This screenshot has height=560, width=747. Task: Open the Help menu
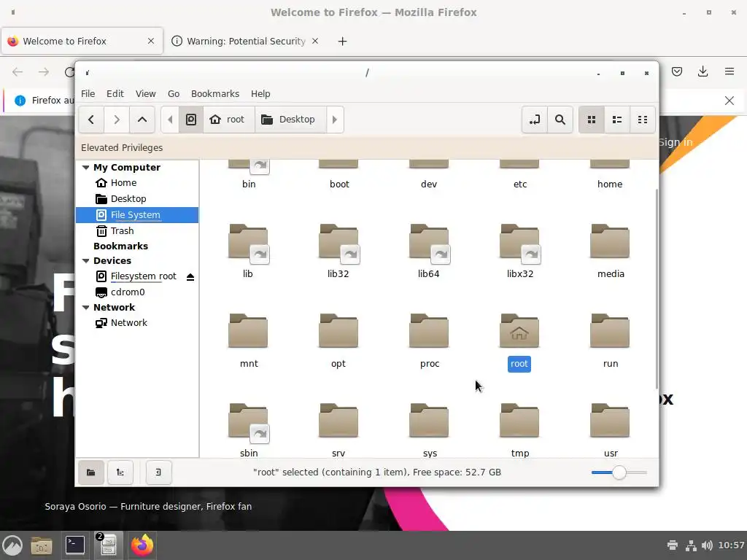click(x=260, y=94)
